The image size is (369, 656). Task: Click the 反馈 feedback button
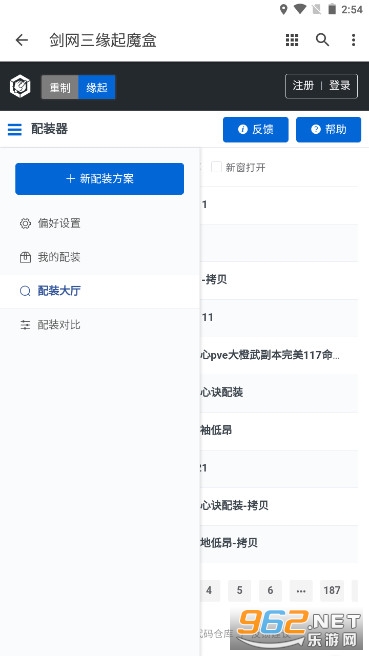[x=256, y=130]
